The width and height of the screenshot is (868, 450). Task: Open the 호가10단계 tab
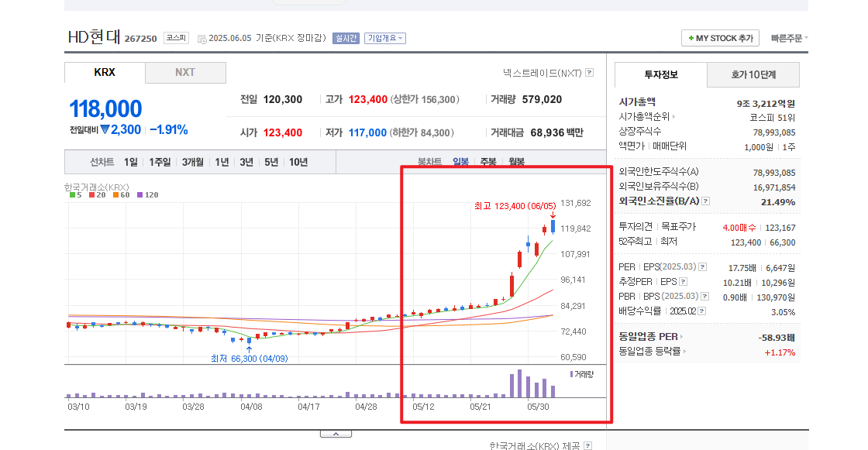[x=753, y=74]
